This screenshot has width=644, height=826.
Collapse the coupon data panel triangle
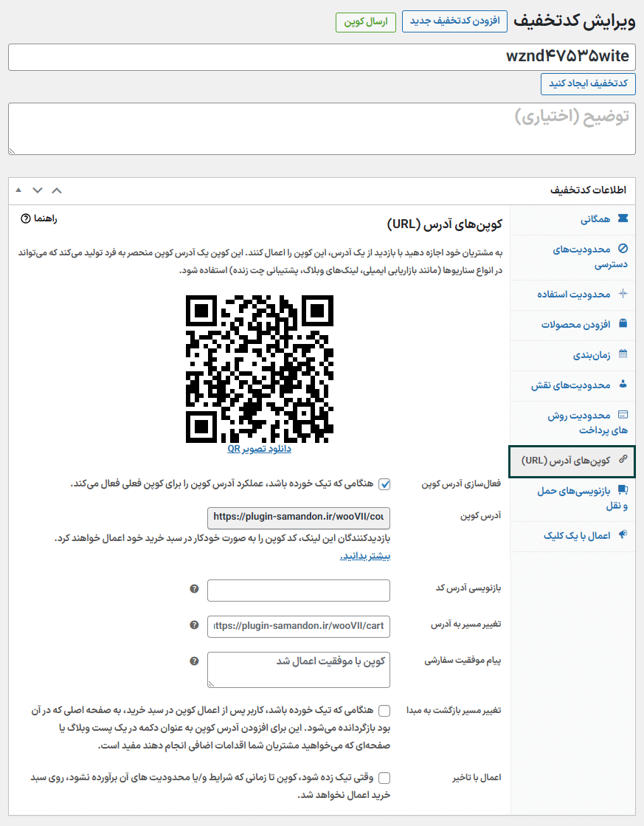(x=18, y=190)
